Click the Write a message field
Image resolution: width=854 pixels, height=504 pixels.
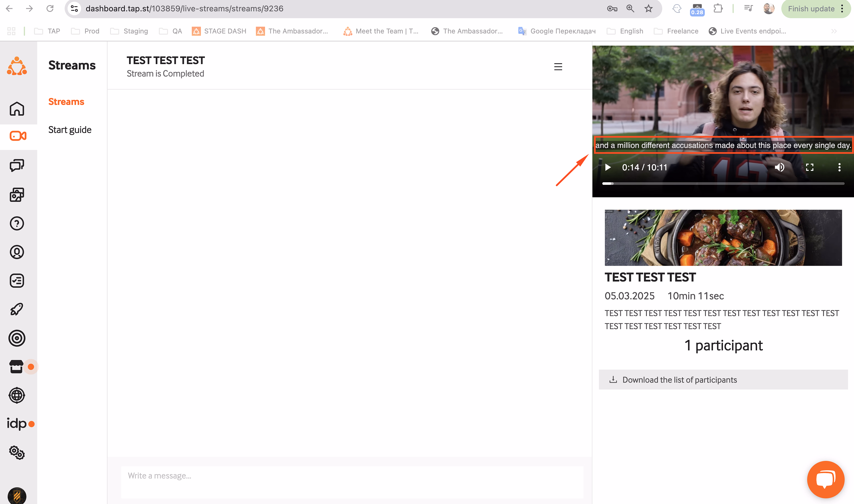(352, 482)
